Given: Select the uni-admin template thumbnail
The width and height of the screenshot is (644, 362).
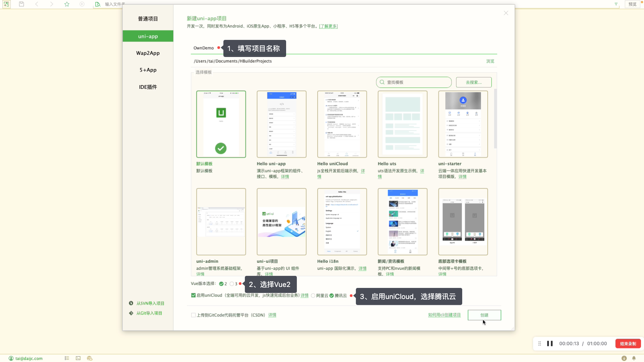Looking at the screenshot, I should click(x=221, y=222).
